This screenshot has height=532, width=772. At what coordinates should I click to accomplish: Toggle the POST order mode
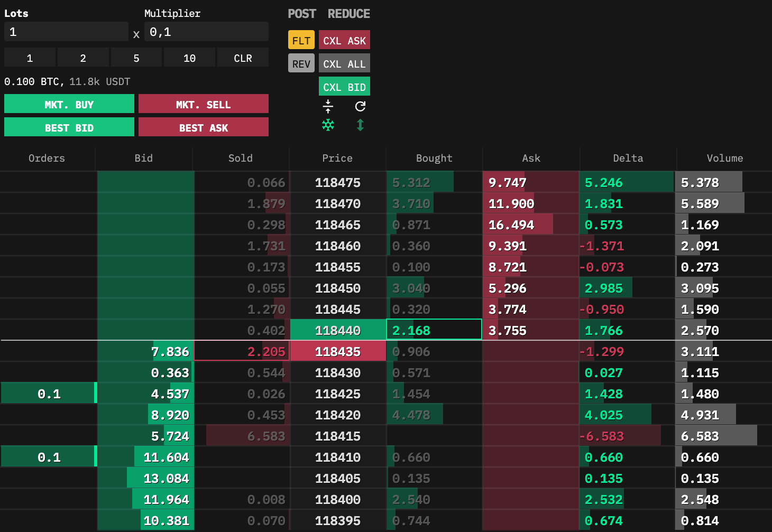click(301, 14)
